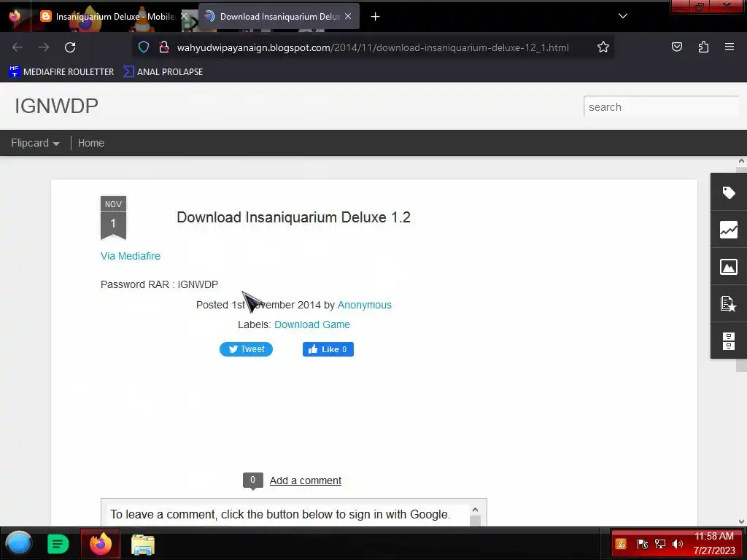
Task: Click the Anonymous author link
Action: [x=365, y=305]
